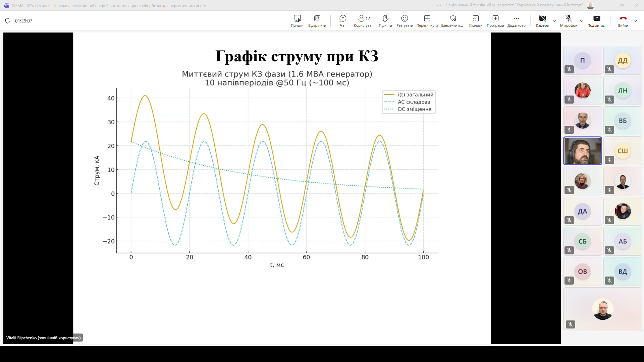
Task: Open Переглянути view layout options
Action: [x=427, y=20]
